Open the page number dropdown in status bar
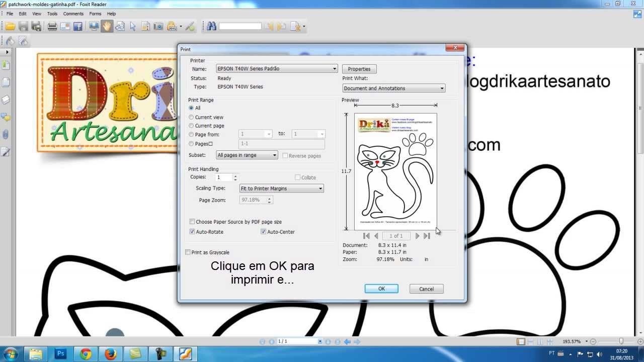 319,342
